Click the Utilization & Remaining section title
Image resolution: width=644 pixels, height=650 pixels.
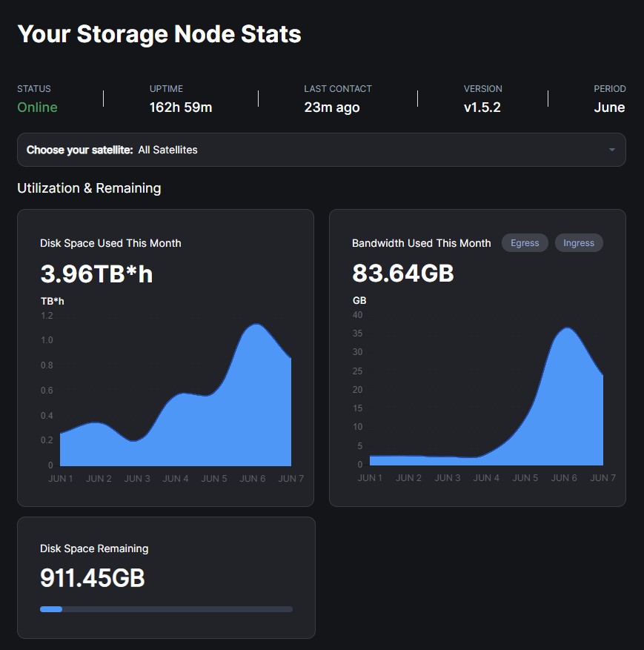89,188
